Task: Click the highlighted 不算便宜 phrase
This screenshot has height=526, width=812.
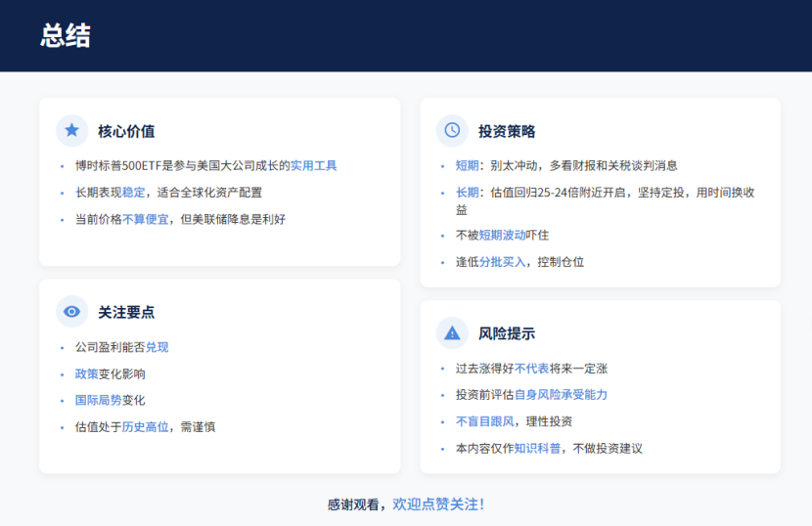Action: coord(146,219)
